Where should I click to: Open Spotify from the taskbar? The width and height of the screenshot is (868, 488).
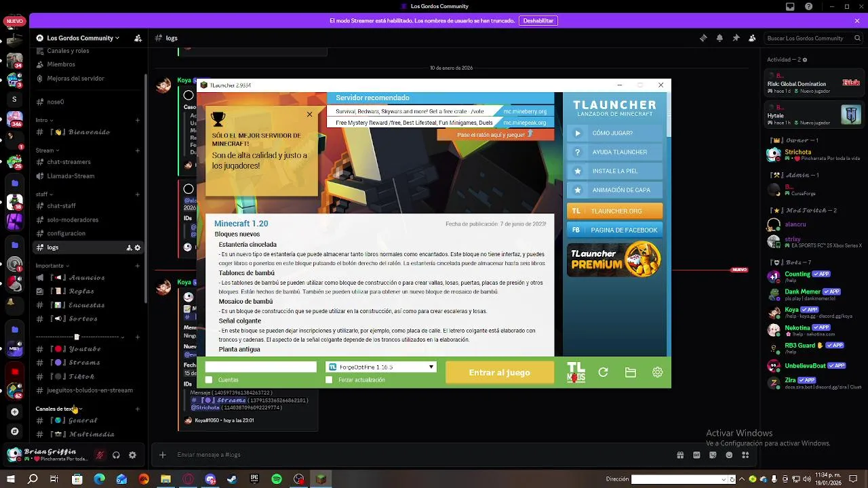point(277,479)
